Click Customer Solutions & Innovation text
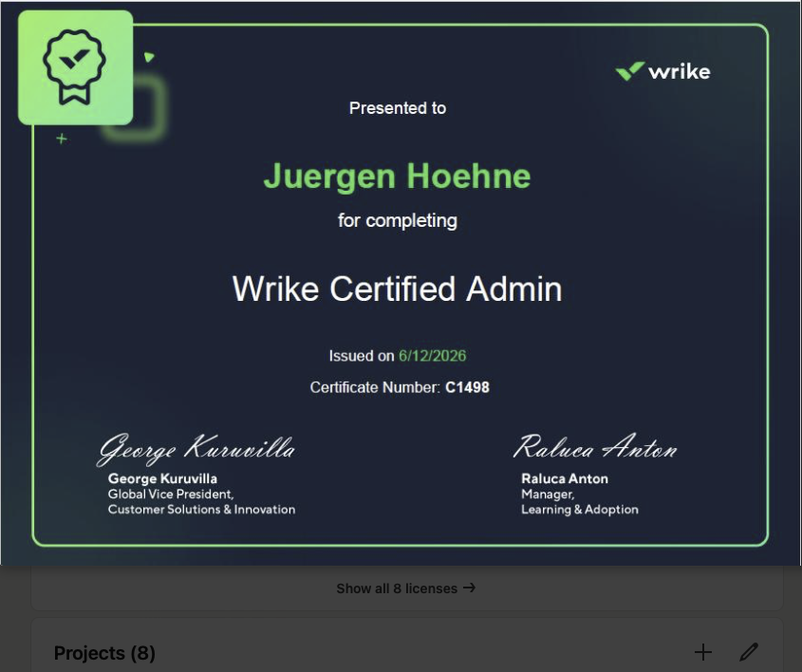This screenshot has width=802, height=672. pos(201,510)
